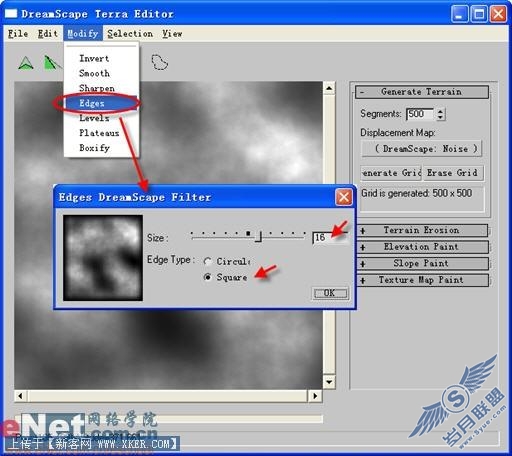Choose the dashed freeform lasso selection tool

pyautogui.click(x=160, y=62)
